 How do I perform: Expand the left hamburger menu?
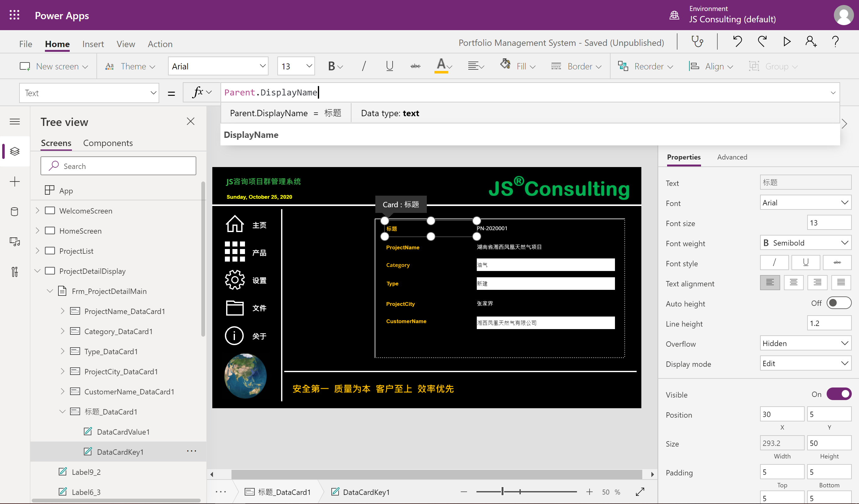point(14,122)
